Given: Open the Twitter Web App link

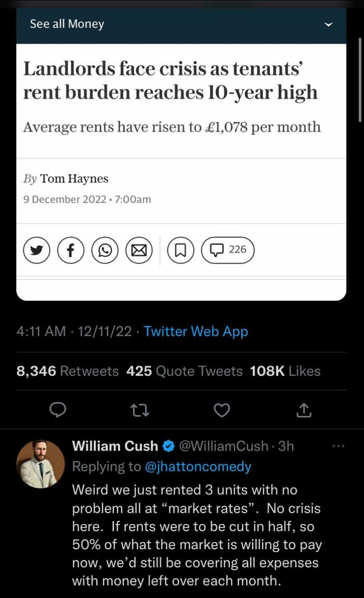Looking at the screenshot, I should [195, 331].
